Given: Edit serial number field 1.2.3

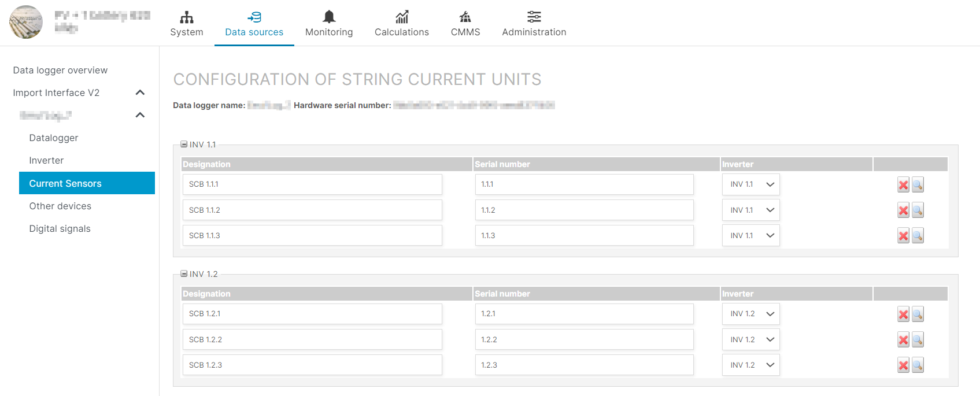Looking at the screenshot, I should coord(585,365).
